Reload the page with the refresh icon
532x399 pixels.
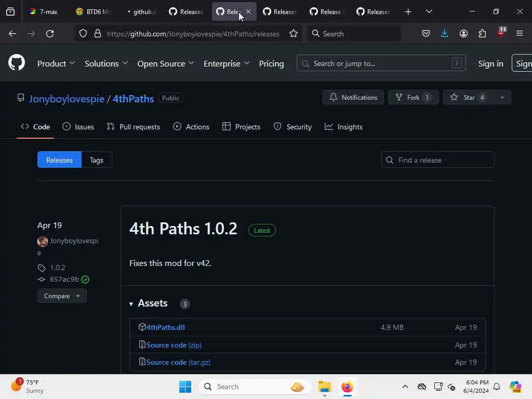coord(50,34)
